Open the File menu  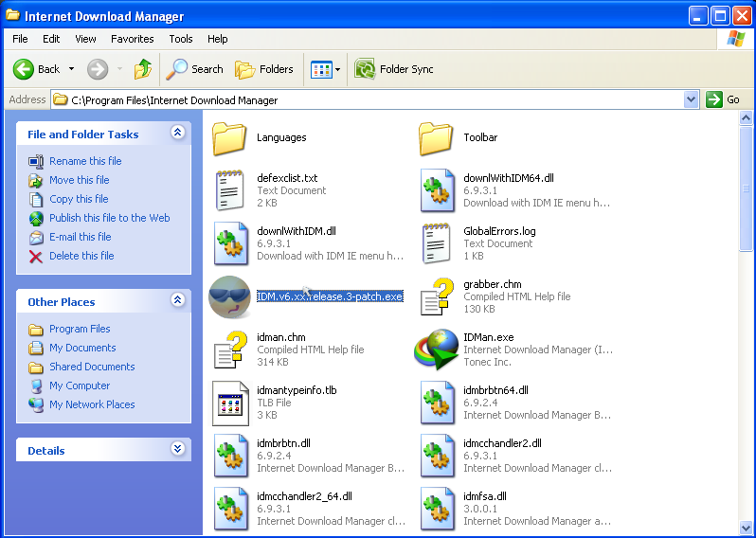tap(20, 39)
